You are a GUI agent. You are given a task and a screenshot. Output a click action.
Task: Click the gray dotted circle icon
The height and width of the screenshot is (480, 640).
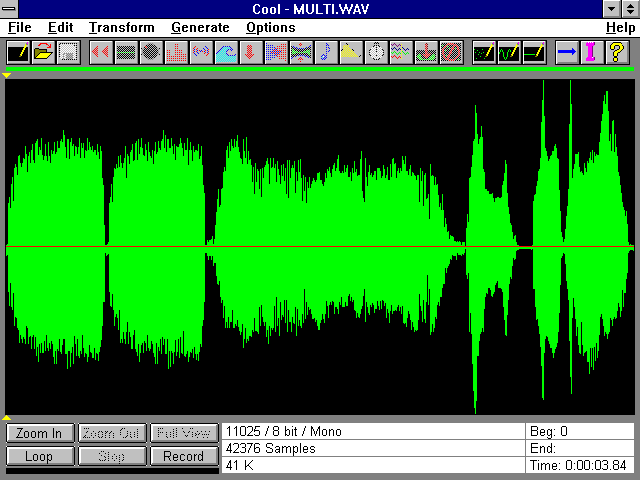point(151,52)
